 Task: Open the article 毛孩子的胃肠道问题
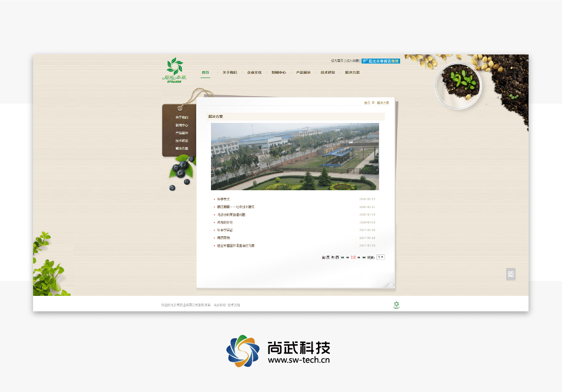[x=231, y=215]
